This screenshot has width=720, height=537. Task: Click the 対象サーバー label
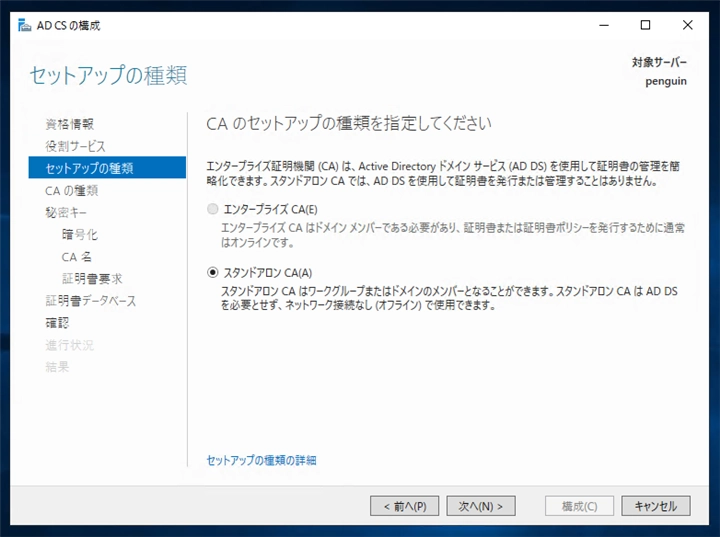659,62
